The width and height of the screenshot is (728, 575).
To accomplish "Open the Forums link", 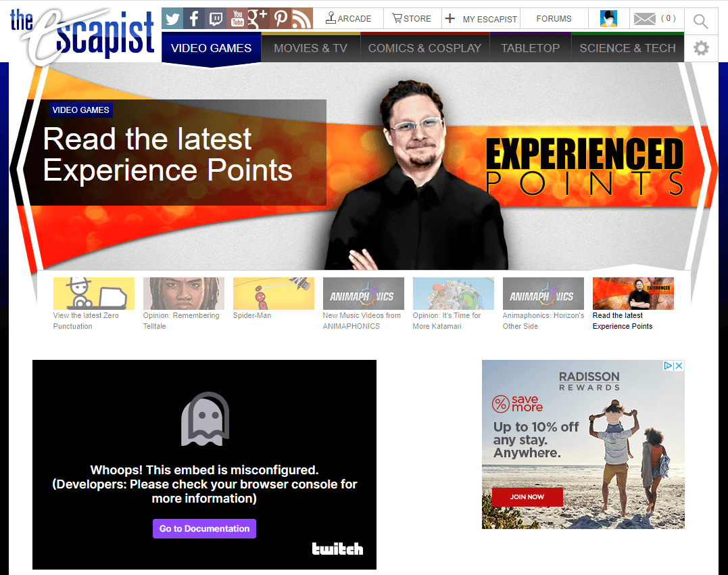I will (554, 18).
